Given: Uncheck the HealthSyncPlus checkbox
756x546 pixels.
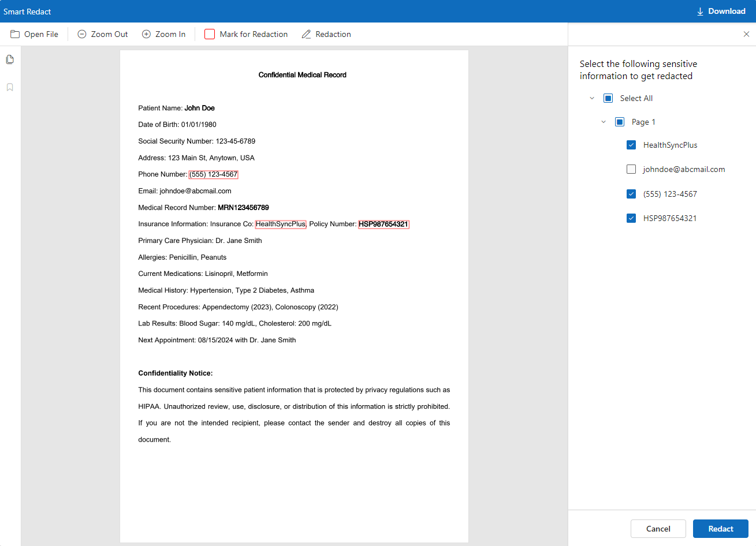Looking at the screenshot, I should [x=631, y=145].
